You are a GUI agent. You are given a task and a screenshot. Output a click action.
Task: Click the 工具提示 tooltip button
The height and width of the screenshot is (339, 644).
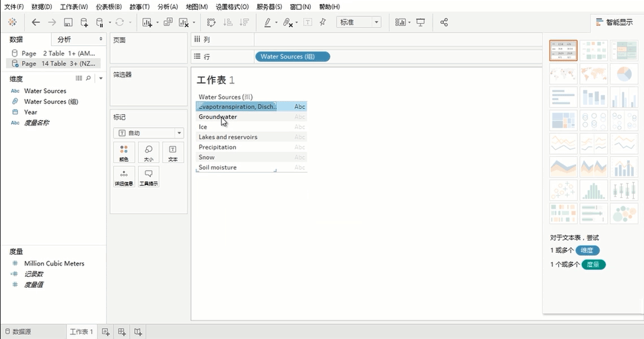coord(149,177)
